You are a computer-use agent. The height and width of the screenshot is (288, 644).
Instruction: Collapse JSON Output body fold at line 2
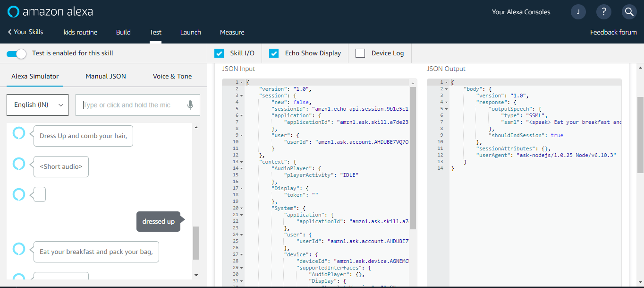click(x=447, y=89)
